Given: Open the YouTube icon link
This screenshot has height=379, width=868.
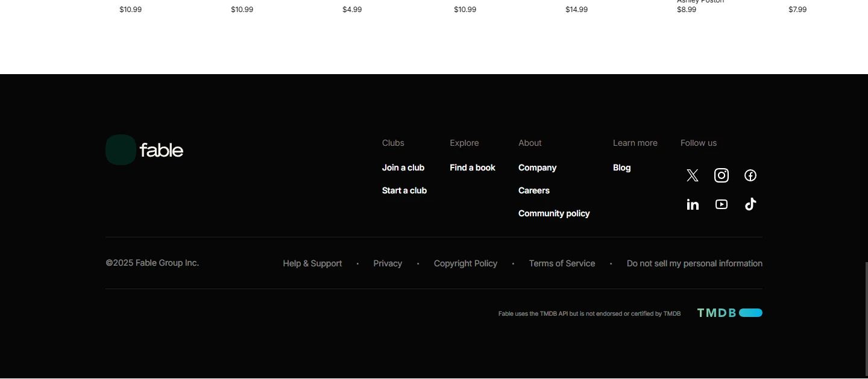Looking at the screenshot, I should pos(722,204).
